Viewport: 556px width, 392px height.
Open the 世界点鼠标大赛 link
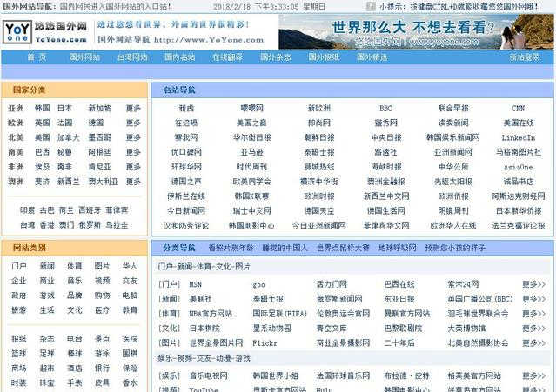click(343, 248)
